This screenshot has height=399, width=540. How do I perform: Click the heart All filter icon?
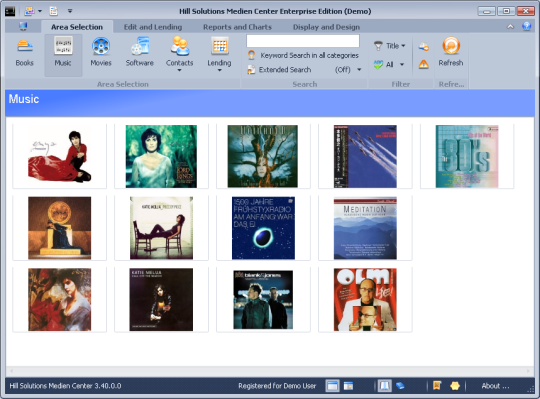point(378,64)
